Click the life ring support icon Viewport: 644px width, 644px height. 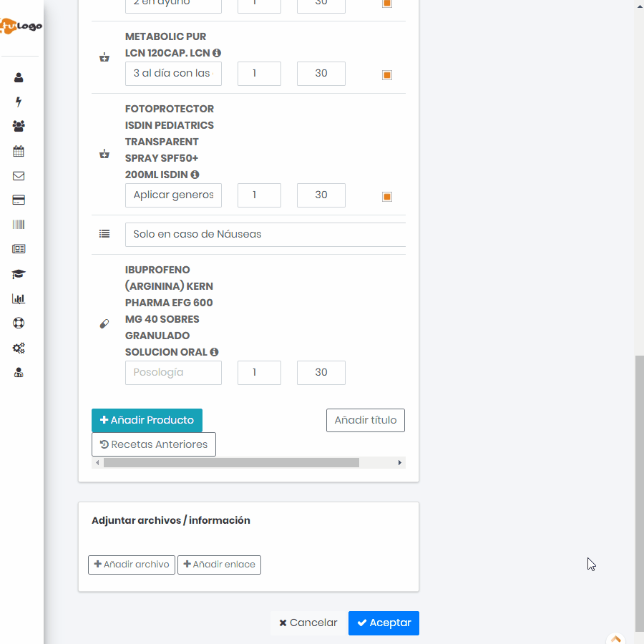(19, 323)
